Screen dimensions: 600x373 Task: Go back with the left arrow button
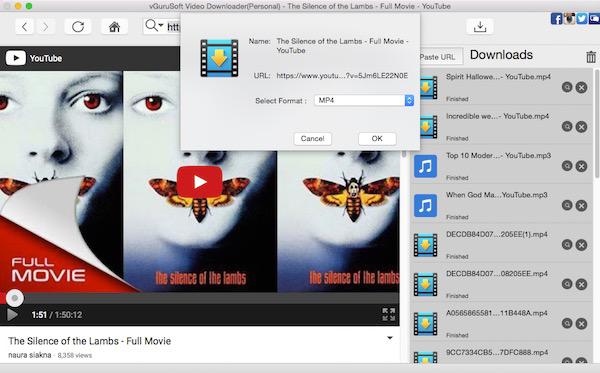(x=24, y=27)
